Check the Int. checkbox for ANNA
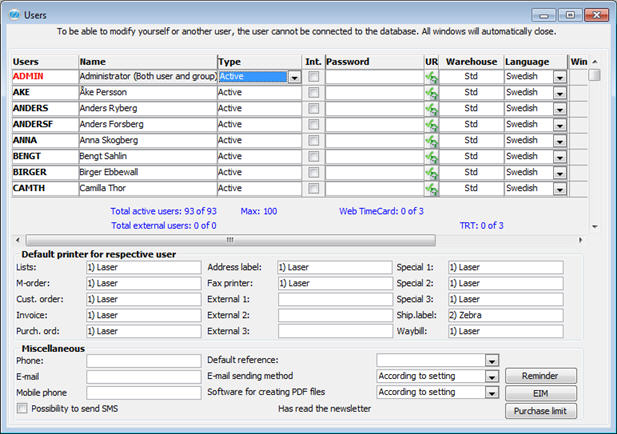This screenshot has height=434, width=617. (314, 141)
